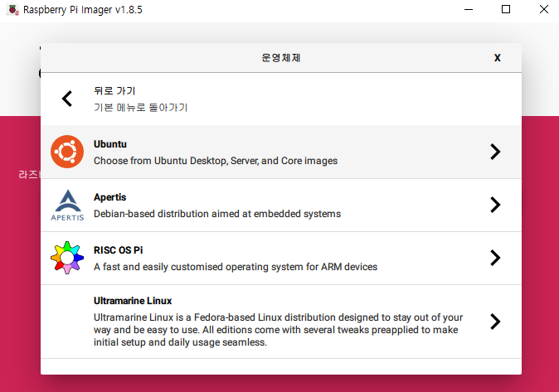
Task: Select the Ubuntu title text
Action: pos(110,144)
